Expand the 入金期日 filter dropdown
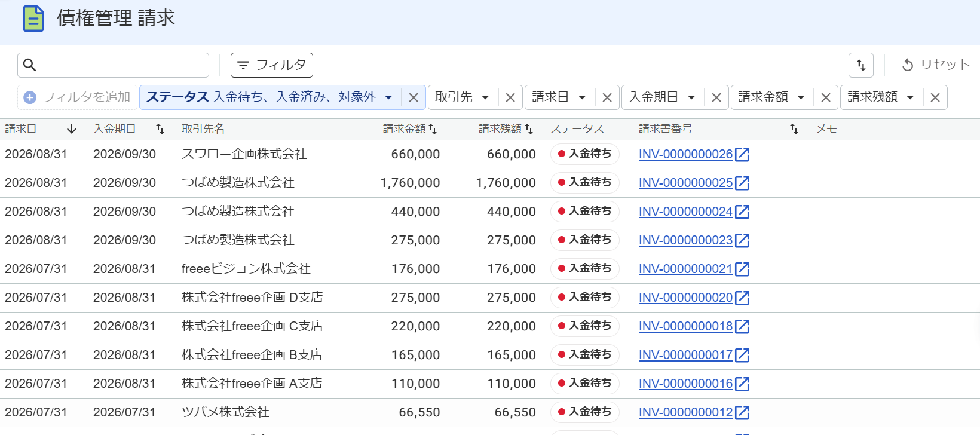980x435 pixels. [691, 97]
